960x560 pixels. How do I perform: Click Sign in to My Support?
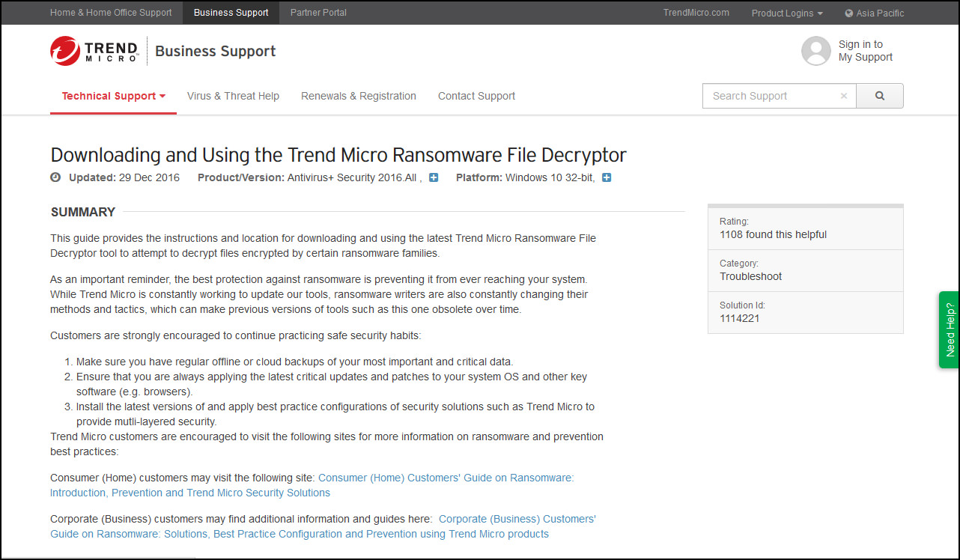pyautogui.click(x=866, y=51)
